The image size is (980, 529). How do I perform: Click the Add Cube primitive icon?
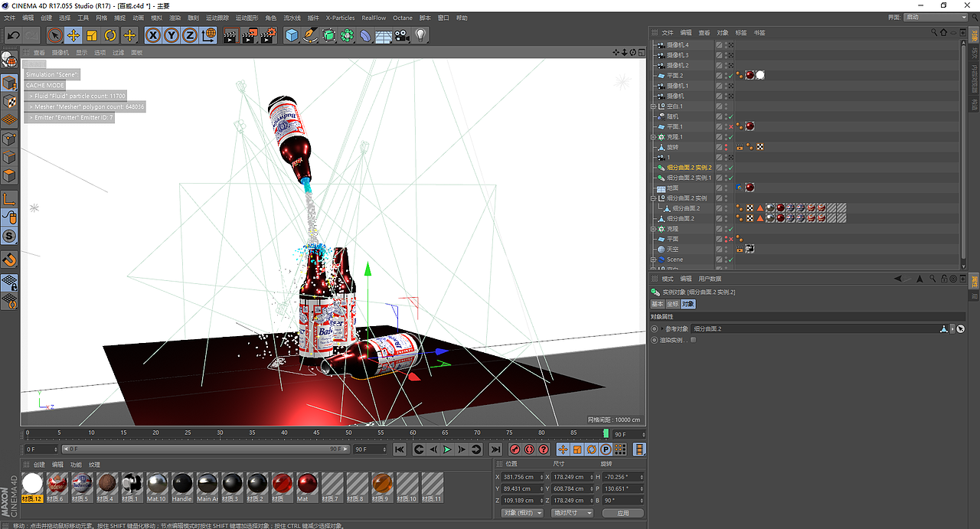[291, 35]
